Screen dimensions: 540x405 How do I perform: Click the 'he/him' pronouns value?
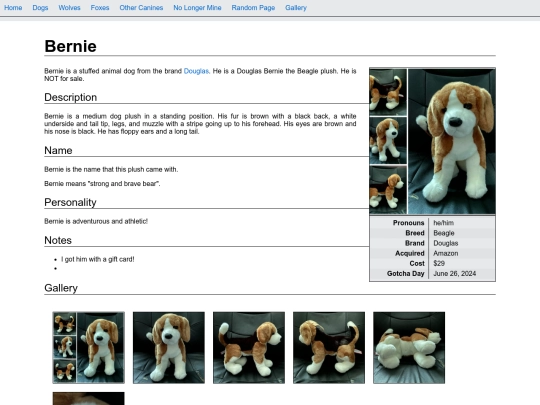[x=444, y=223]
